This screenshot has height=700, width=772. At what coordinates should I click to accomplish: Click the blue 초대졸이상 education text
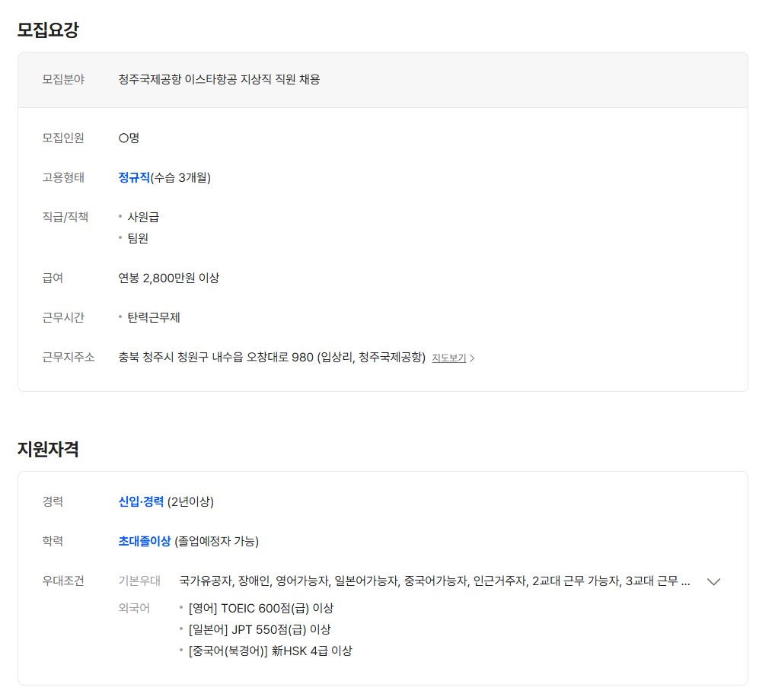tap(145, 541)
